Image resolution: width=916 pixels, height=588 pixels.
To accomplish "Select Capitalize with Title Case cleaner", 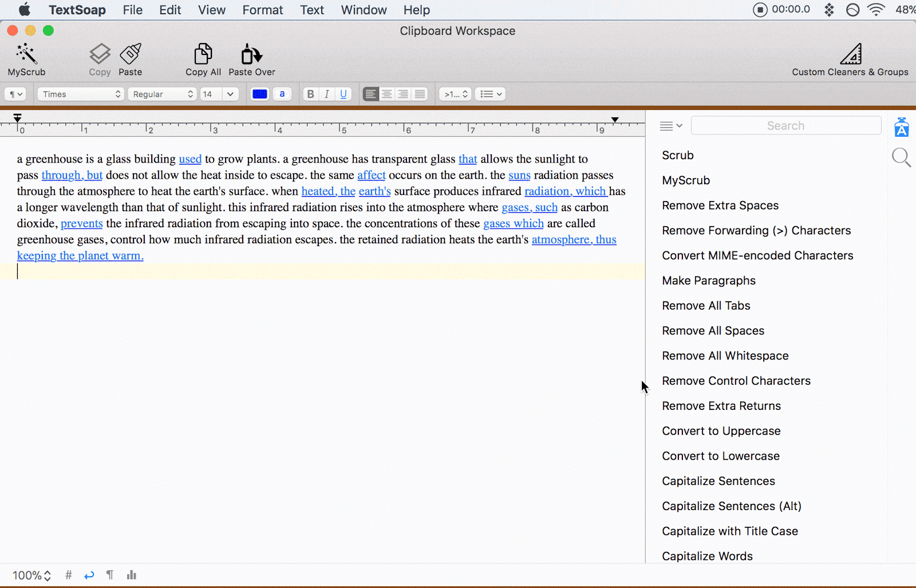I will coord(730,531).
